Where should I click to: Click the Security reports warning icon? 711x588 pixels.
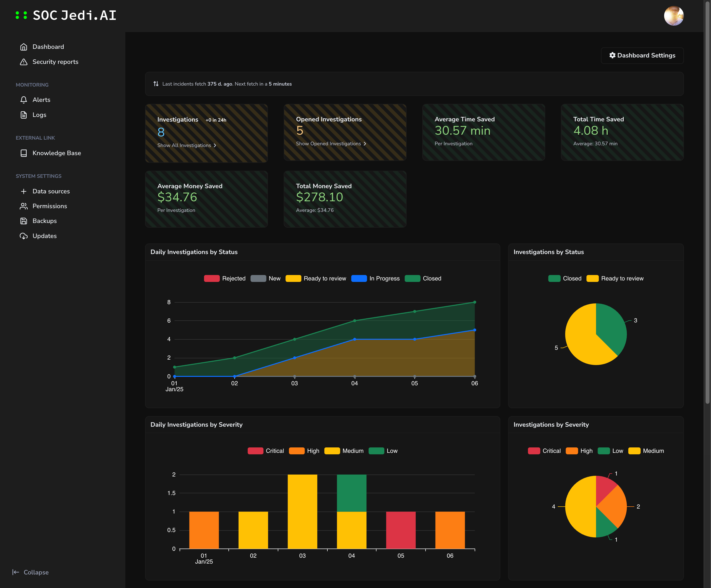click(x=24, y=62)
